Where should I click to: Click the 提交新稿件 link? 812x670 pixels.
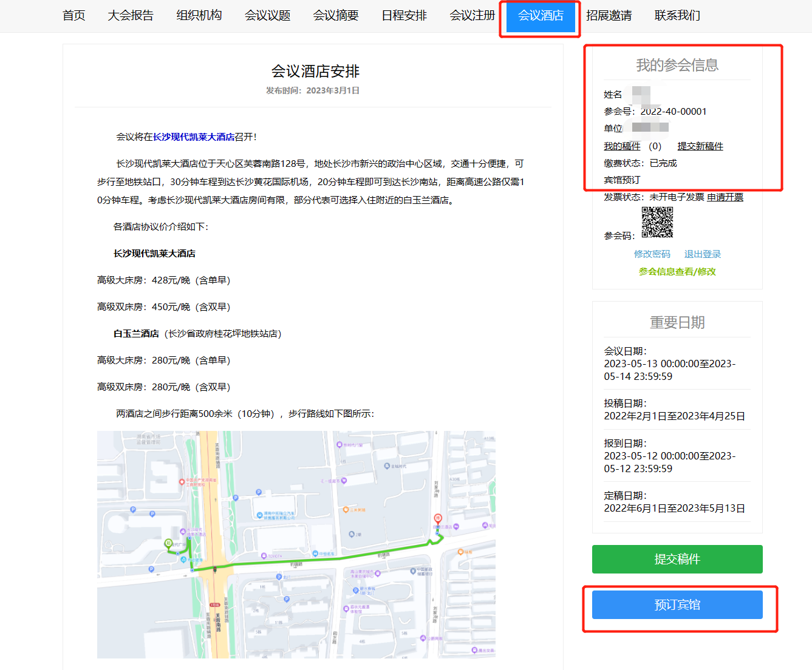coord(700,146)
